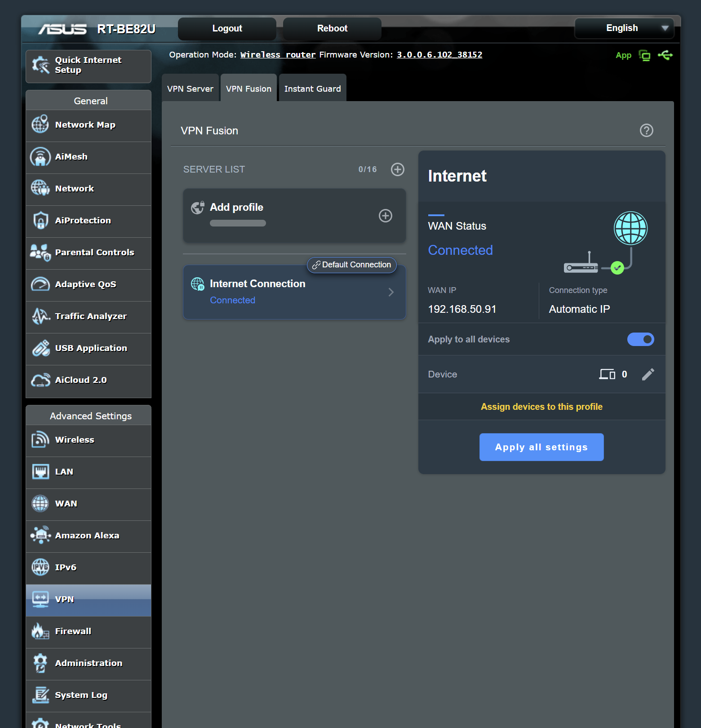
Task: Click the WAN globe icon in sidebar
Action: pos(40,503)
